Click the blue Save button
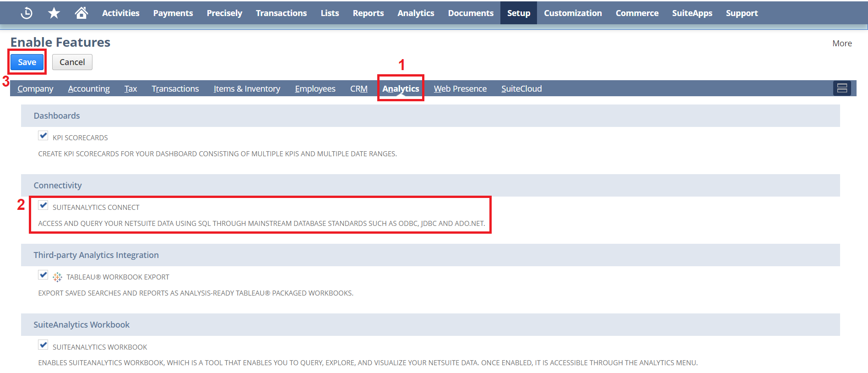868x373 pixels. [x=27, y=62]
